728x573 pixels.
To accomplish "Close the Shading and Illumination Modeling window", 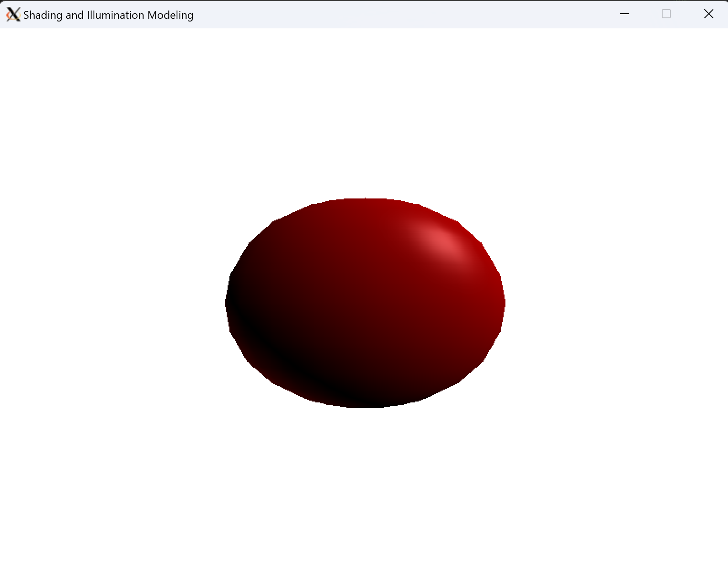I will point(708,14).
